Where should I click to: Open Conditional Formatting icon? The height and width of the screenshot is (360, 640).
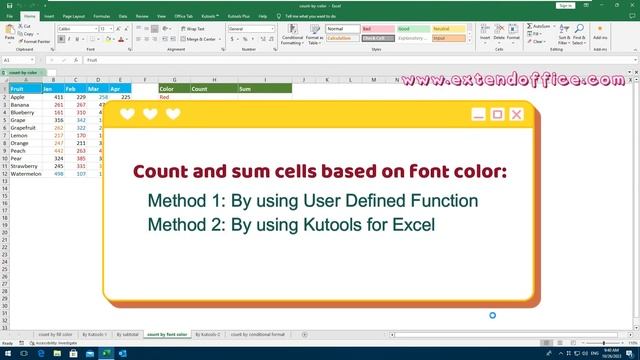point(292,29)
